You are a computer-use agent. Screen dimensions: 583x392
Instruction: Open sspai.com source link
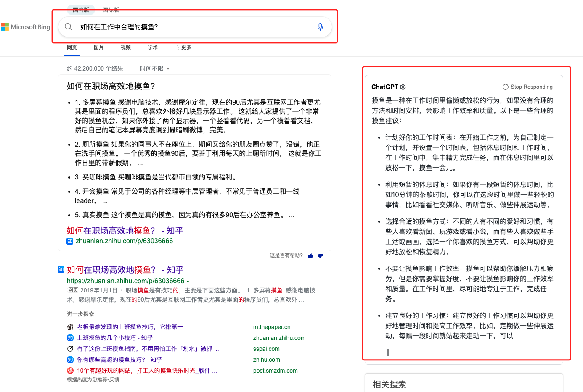click(266, 349)
